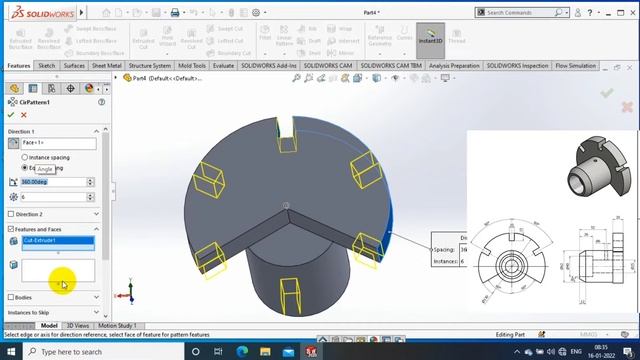Click the angle 360.00deg input field
Image resolution: width=640 pixels, height=360 pixels.
click(x=53, y=182)
